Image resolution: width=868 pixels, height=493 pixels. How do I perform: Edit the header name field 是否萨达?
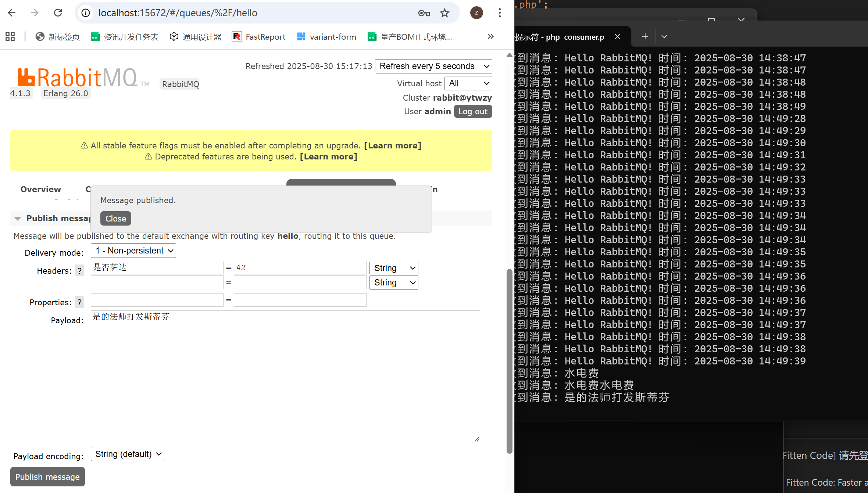[x=157, y=268]
